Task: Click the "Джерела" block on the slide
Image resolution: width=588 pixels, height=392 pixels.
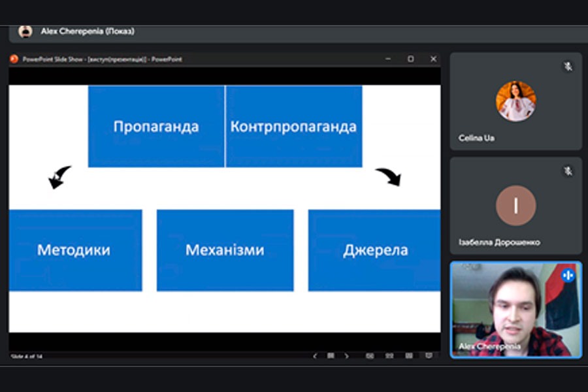Action: tap(374, 250)
